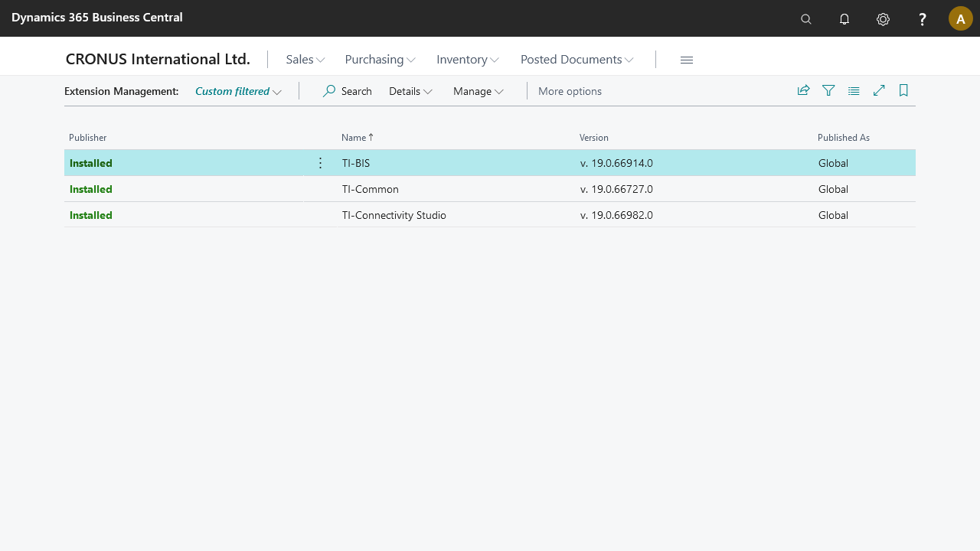Open row options for TI-BIS
980x551 pixels.
321,163
